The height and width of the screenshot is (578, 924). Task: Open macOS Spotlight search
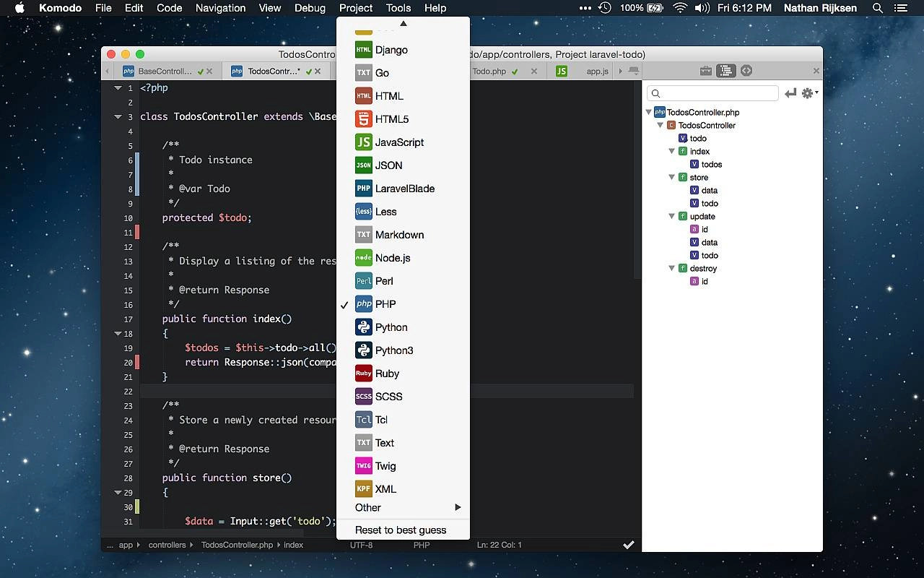pyautogui.click(x=878, y=8)
